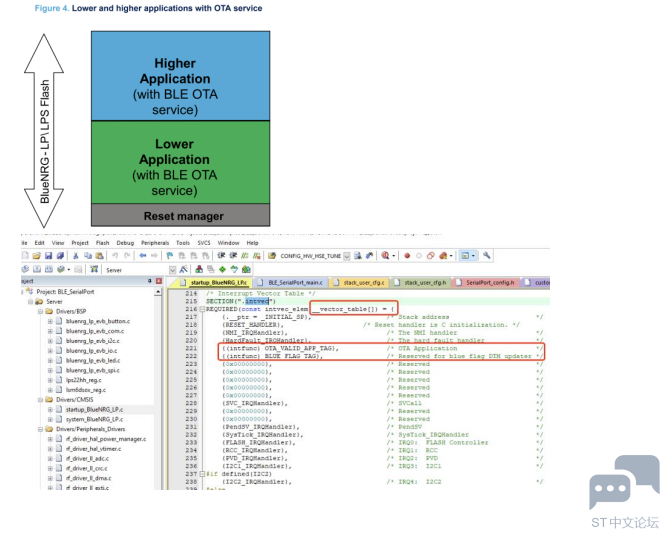Open the Server target selection dropdown
This screenshot has height=538, width=668.
172,270
